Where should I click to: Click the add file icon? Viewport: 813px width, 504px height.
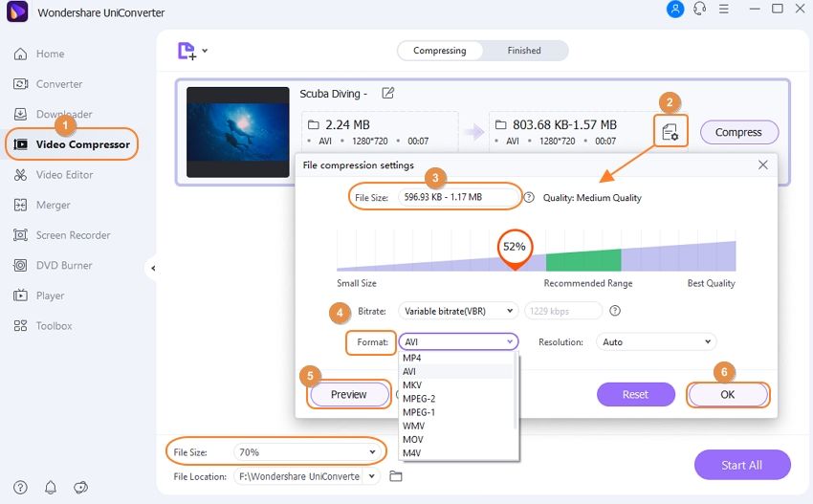187,51
